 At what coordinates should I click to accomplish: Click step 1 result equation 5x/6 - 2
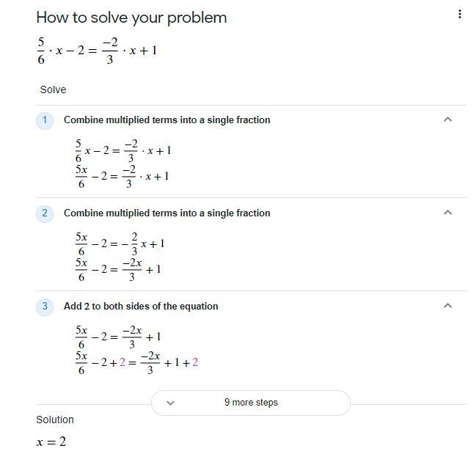pyautogui.click(x=122, y=176)
